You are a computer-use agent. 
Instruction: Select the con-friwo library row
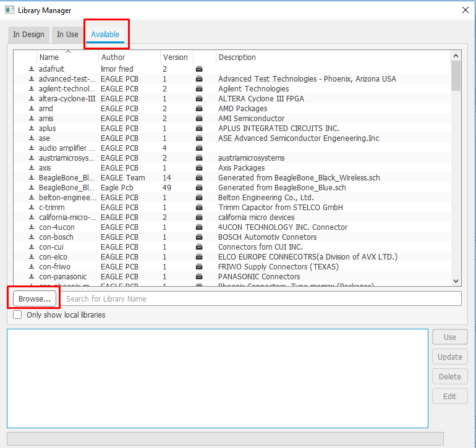[232, 267]
